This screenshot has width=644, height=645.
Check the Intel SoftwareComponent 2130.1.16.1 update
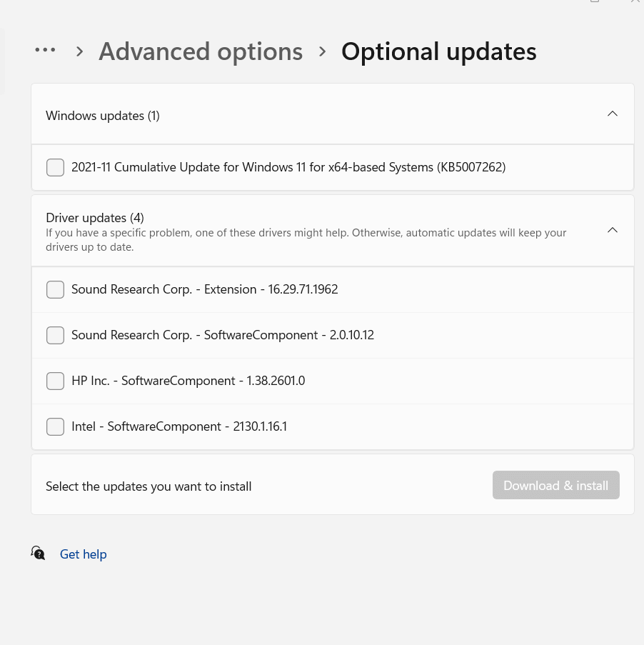[x=55, y=426]
